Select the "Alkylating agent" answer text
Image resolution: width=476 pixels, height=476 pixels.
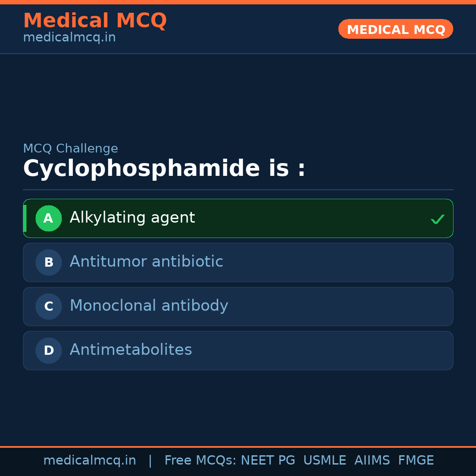[132, 218]
